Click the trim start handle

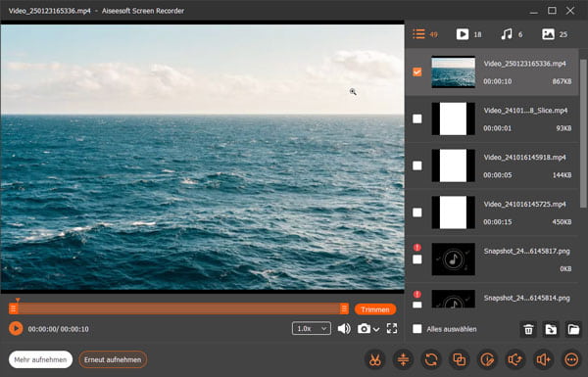click(x=13, y=308)
